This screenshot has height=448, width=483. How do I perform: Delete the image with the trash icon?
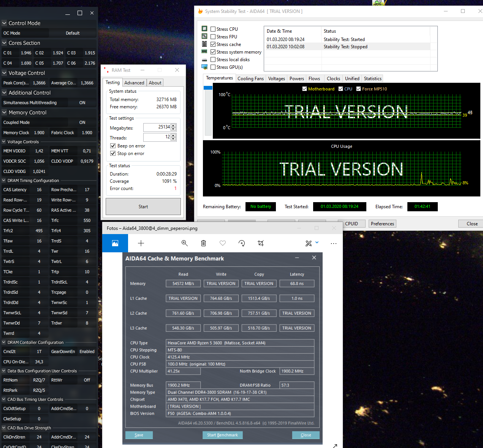pos(204,243)
